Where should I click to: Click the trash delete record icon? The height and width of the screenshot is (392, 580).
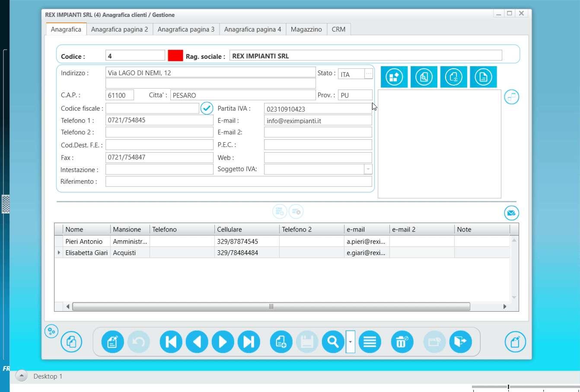tap(402, 342)
